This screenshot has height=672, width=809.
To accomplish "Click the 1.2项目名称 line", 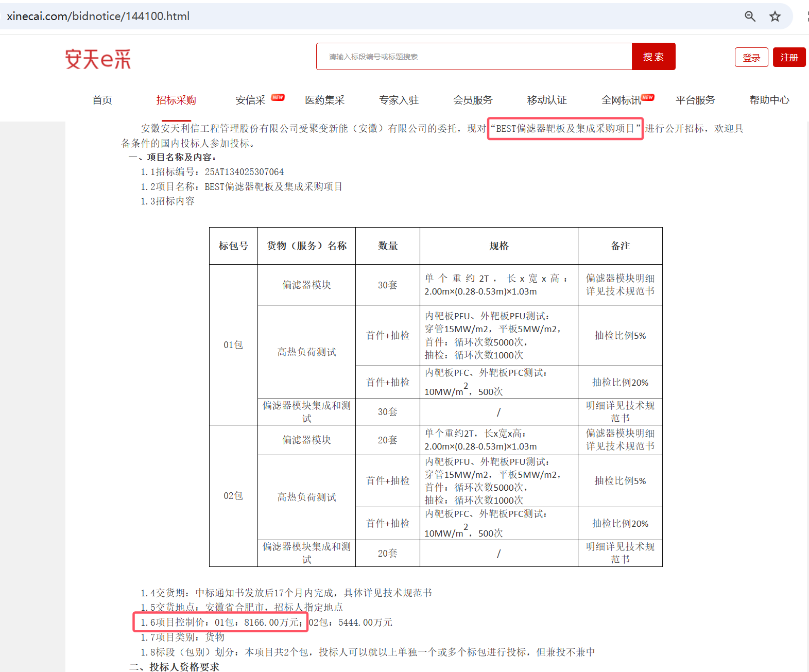I will pos(242,186).
